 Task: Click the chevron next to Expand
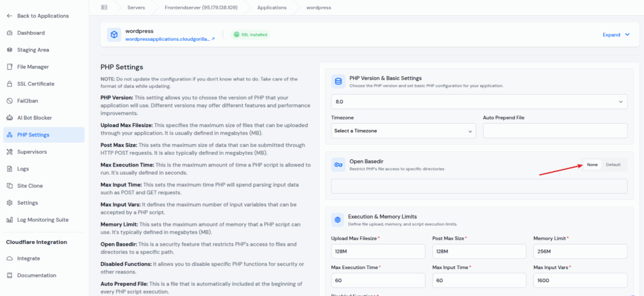627,35
